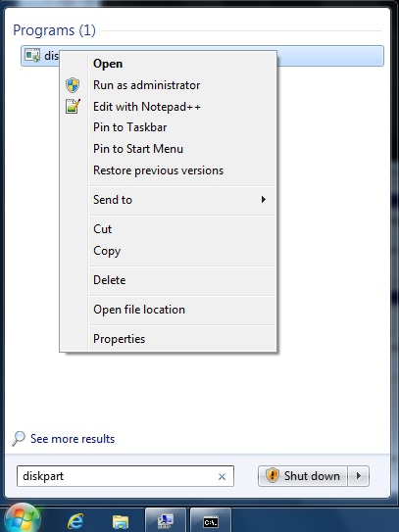Switch to the Command Prompt taskbar window
Image resolution: width=399 pixels, height=532 pixels.
tap(211, 521)
